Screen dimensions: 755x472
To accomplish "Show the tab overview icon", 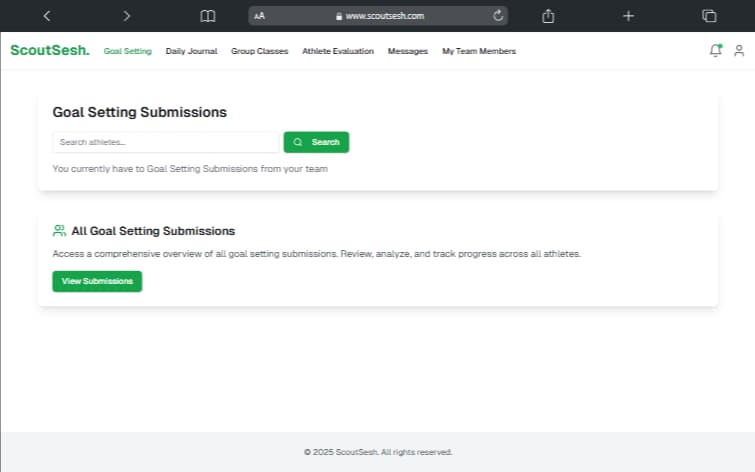I will click(709, 16).
